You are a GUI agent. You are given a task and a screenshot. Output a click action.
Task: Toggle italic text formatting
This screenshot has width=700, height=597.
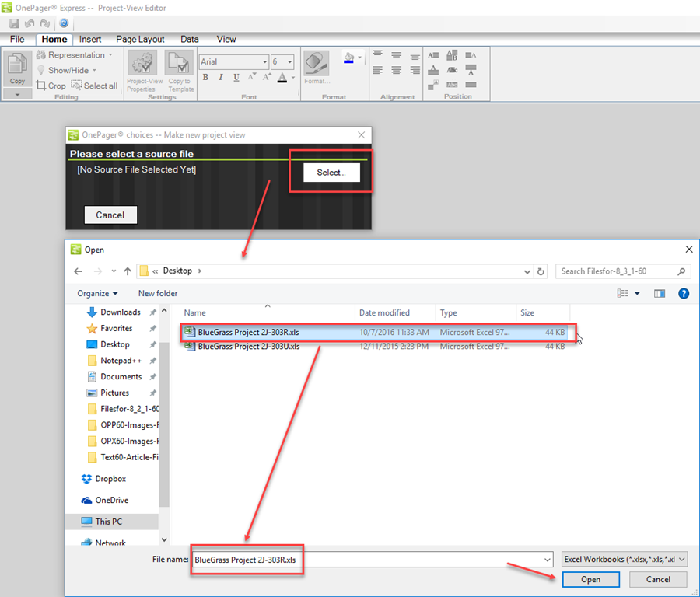tap(219, 77)
